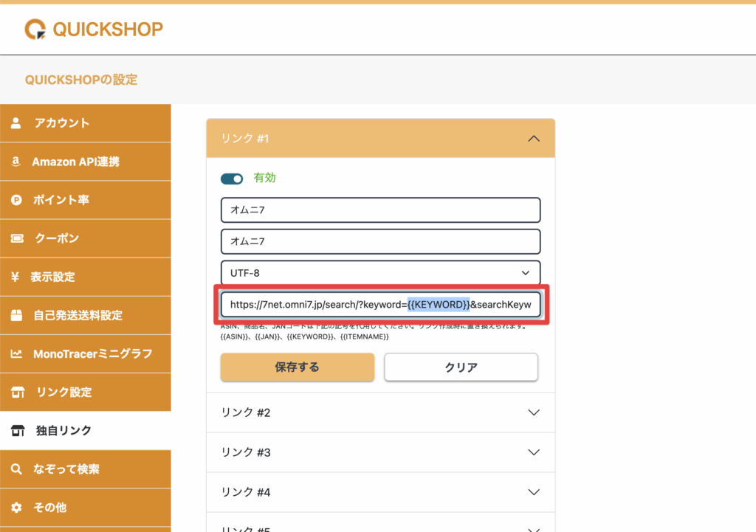This screenshot has height=532, width=756.
Task: Click the first オムニ7 name field
Action: click(380, 210)
